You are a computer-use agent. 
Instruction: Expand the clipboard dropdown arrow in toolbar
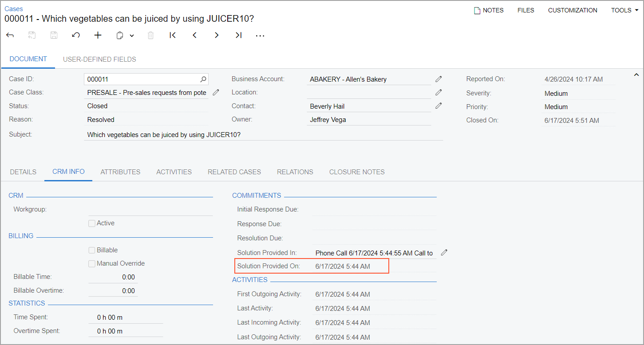point(132,36)
